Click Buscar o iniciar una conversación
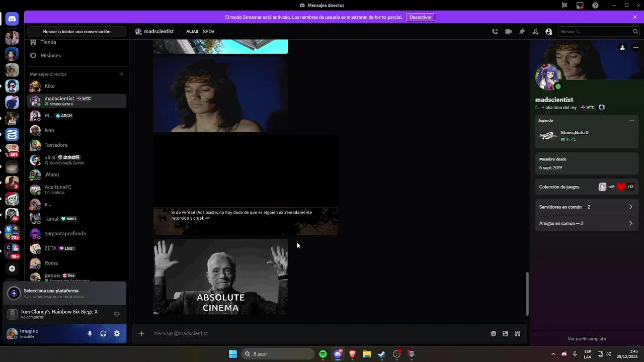 76,31
